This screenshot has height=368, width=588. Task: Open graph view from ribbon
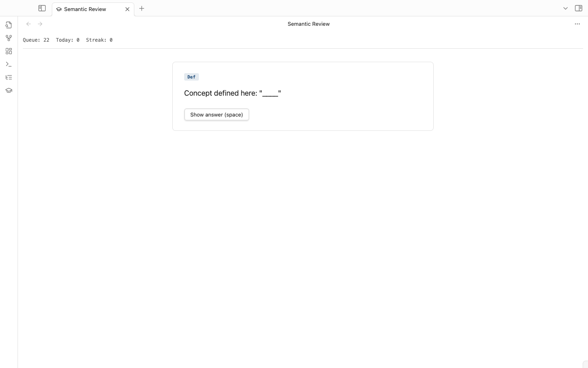tap(9, 38)
